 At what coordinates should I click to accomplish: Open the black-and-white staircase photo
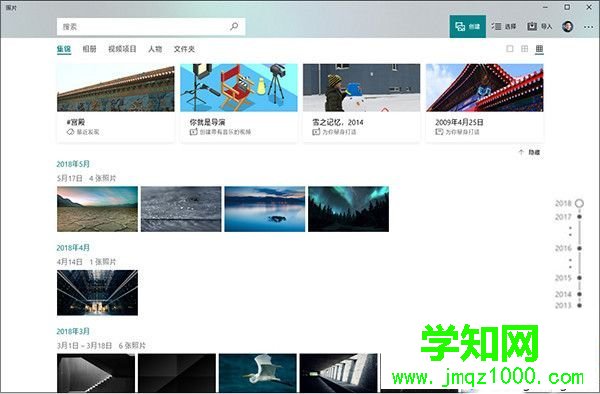[96, 373]
